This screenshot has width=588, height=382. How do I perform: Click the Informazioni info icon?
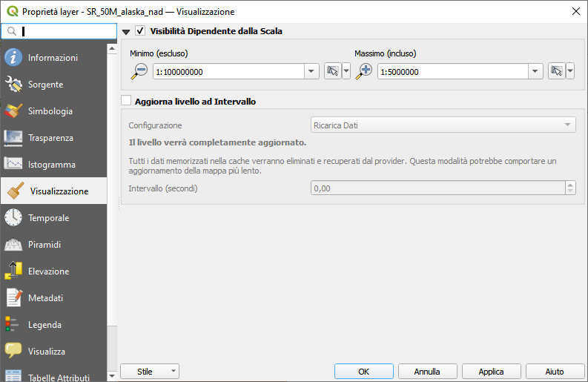[x=13, y=57]
